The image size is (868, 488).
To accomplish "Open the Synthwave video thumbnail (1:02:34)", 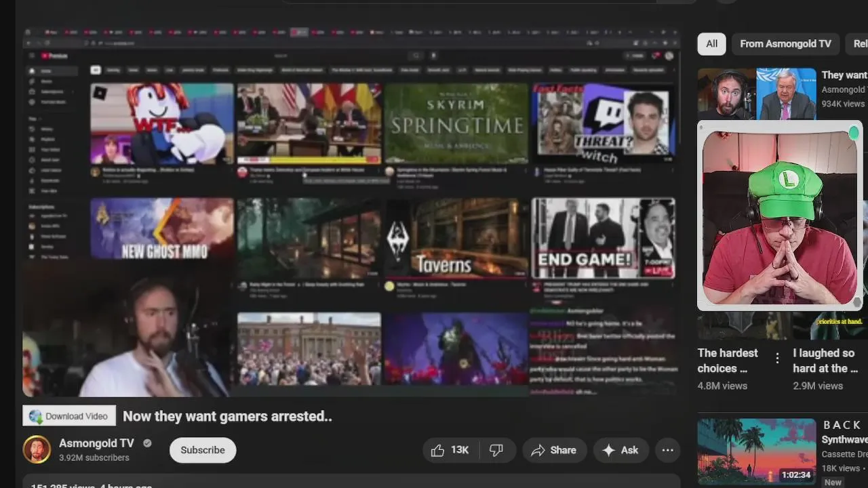I will point(757,451).
